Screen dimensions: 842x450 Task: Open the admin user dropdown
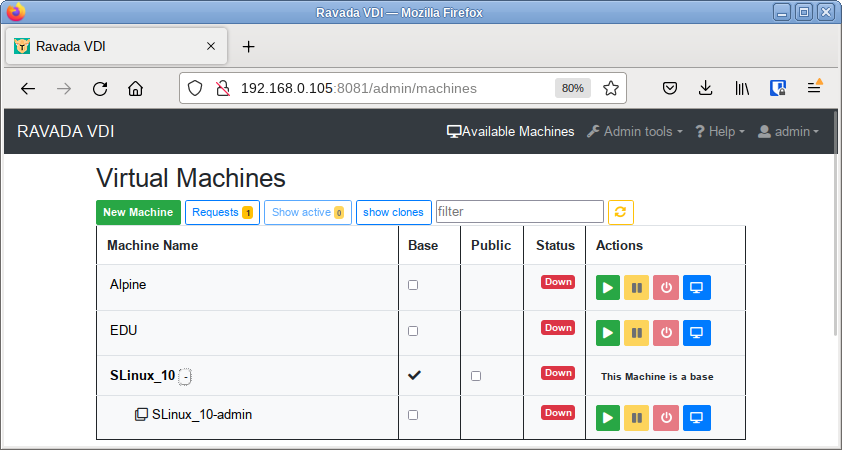tap(788, 132)
